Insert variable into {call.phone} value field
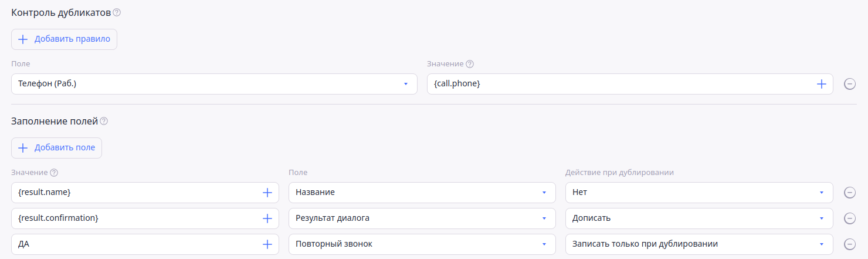The width and height of the screenshot is (868, 259). point(821,84)
